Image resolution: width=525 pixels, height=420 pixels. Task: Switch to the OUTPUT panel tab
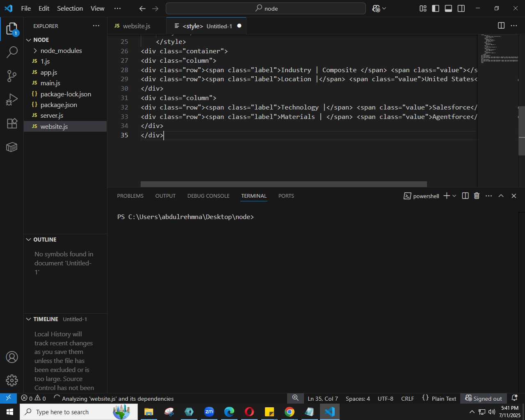click(165, 196)
